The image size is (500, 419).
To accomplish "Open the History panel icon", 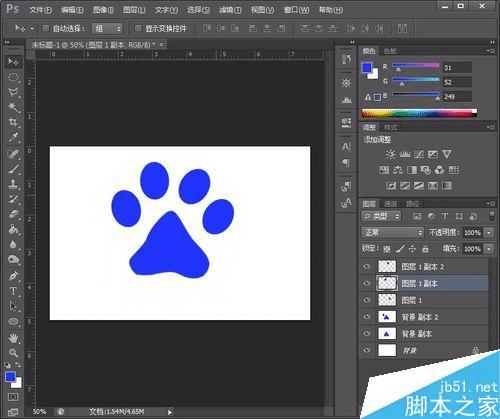I will [346, 59].
